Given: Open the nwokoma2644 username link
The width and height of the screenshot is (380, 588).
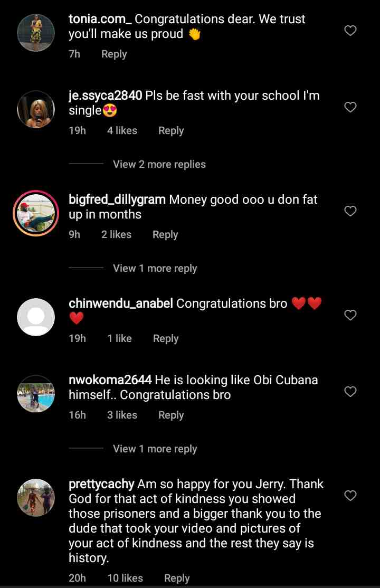Looking at the screenshot, I should (110, 380).
